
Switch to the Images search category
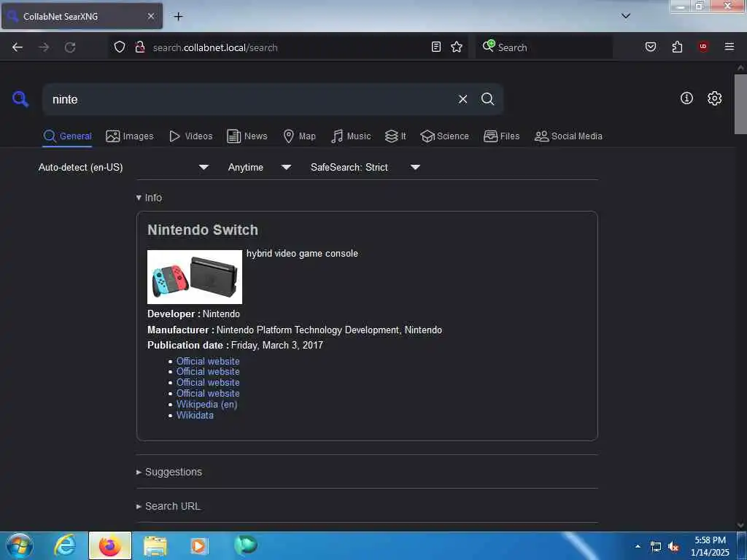tap(130, 136)
